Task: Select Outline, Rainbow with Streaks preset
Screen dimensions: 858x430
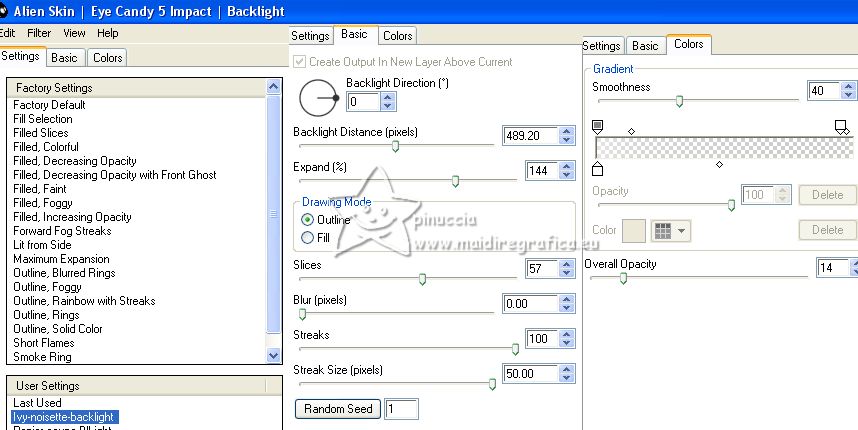Action: pos(84,301)
